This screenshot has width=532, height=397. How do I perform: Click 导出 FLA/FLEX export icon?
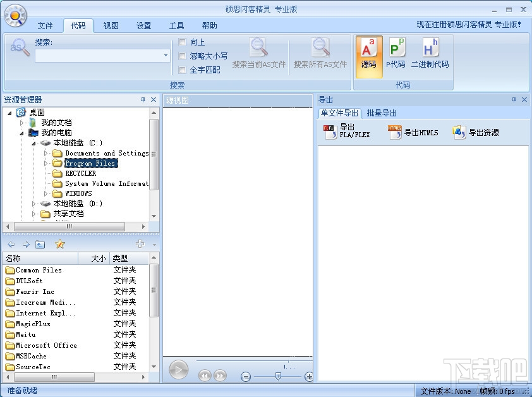(x=330, y=131)
